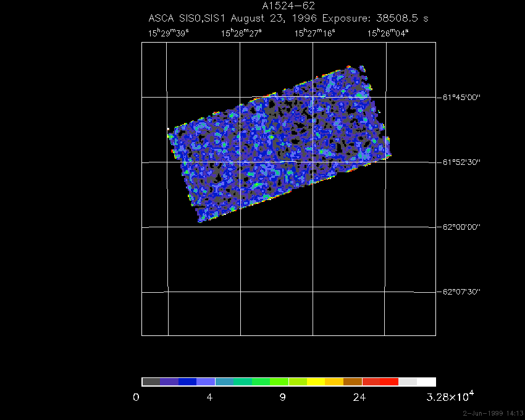The image size is (525, 420).
Task: Pick the brown colorbar swatch
Action: (353, 382)
